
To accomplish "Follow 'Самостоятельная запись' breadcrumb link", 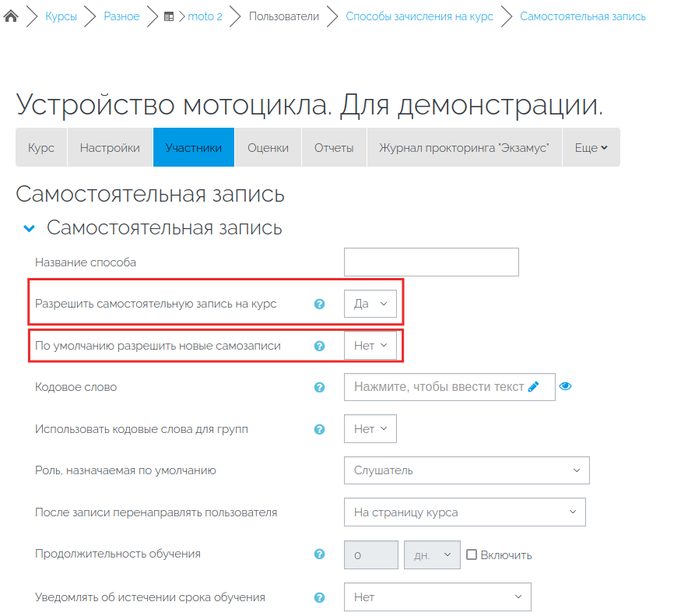I will coord(583,16).
